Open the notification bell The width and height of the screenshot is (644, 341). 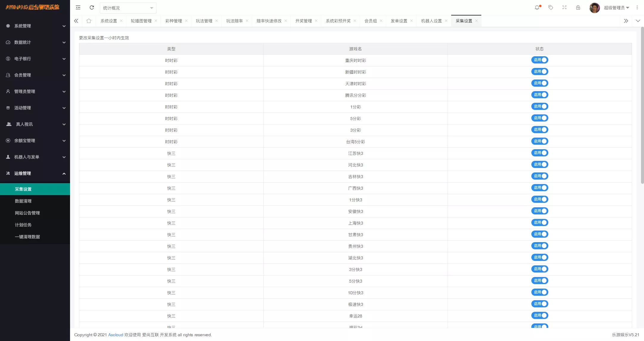(x=537, y=8)
